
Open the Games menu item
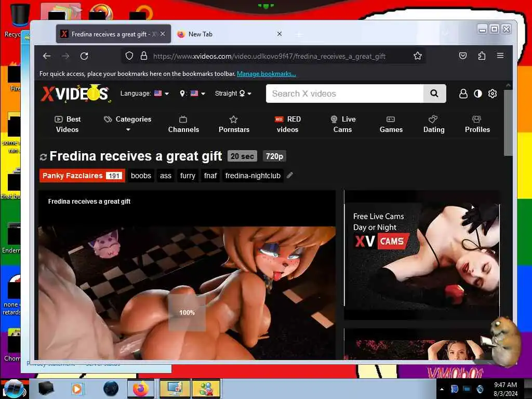[391, 124]
